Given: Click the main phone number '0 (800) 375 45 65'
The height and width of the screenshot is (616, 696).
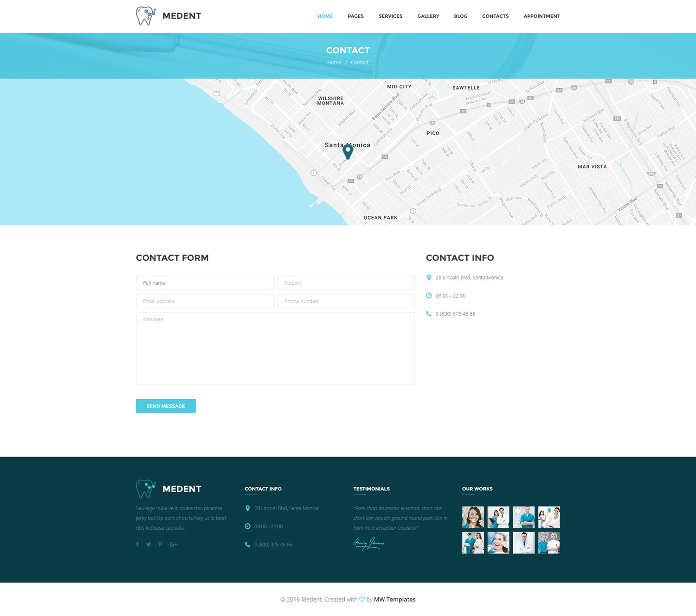Looking at the screenshot, I should point(455,314).
